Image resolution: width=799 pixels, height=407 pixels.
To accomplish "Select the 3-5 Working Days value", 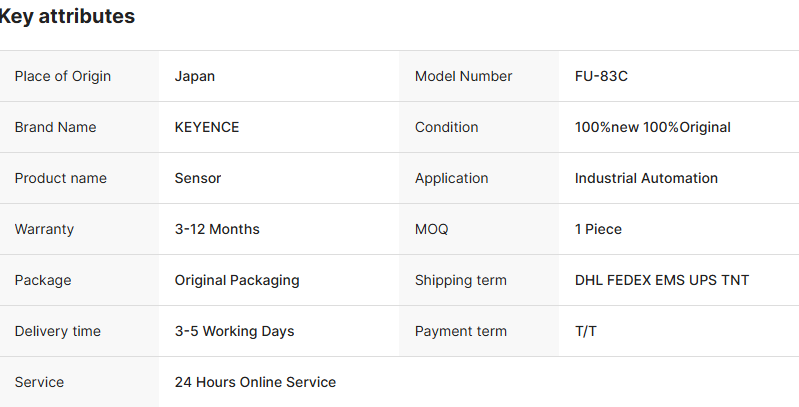I will pyautogui.click(x=234, y=331).
